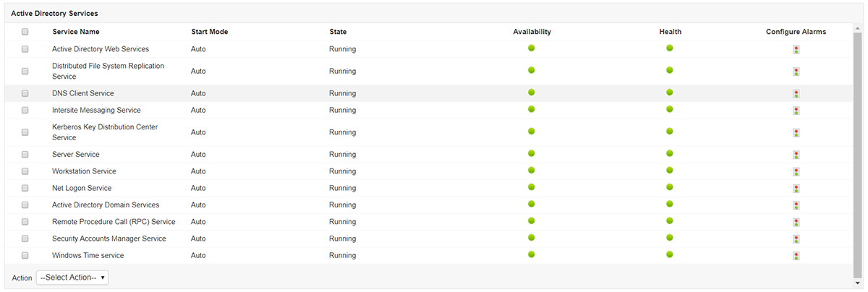This screenshot has width=868, height=292.
Task: Click health indicator for Distributed File System Replication
Action: pyautogui.click(x=670, y=70)
